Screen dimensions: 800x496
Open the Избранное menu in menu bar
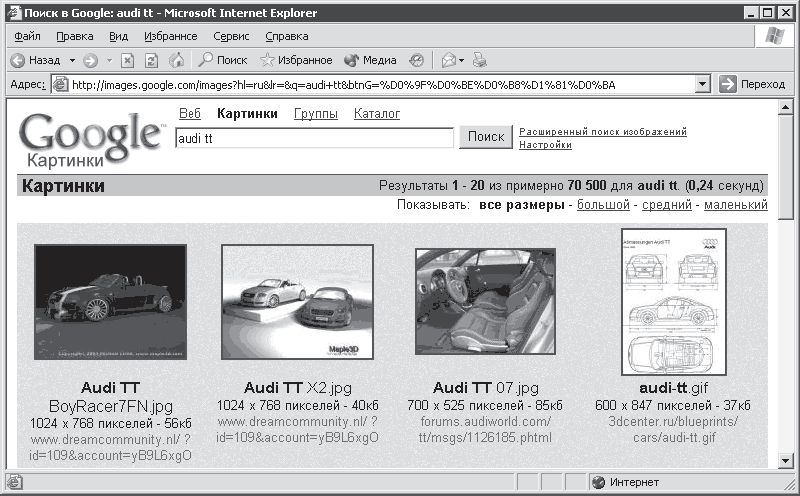(170, 36)
